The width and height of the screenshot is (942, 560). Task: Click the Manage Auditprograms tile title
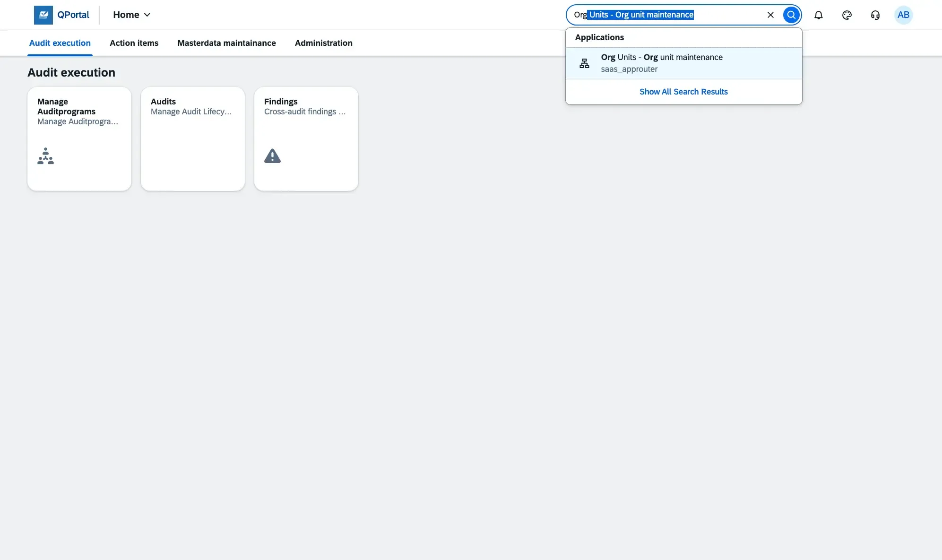[66, 106]
